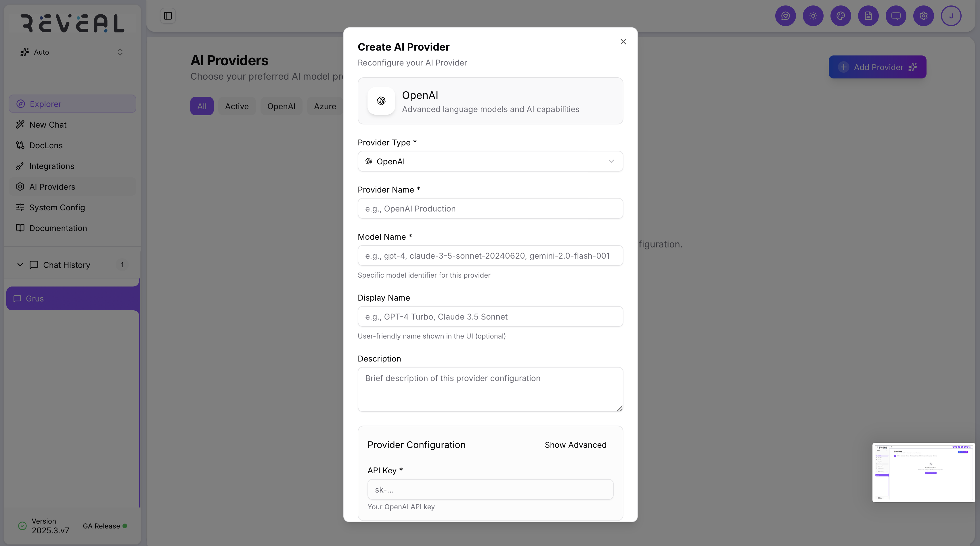Click the Version 2025.3.v7 text
Screen dimensions: 980x546
pyautogui.click(x=50, y=526)
